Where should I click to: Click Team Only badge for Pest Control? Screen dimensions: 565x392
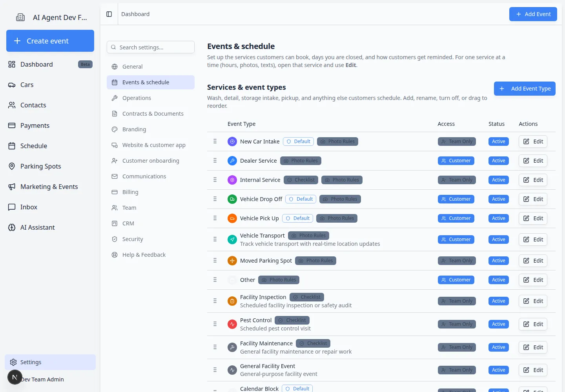pyautogui.click(x=457, y=324)
